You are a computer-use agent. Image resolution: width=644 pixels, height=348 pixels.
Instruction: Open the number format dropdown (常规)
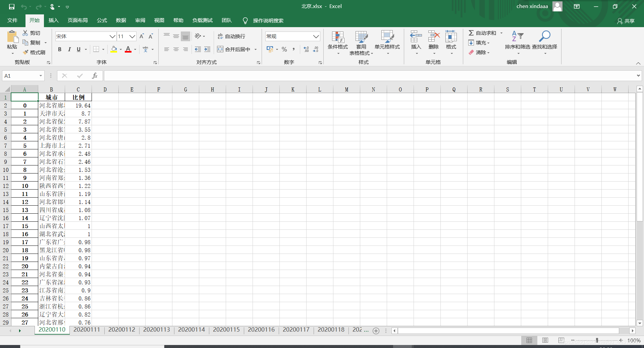316,36
